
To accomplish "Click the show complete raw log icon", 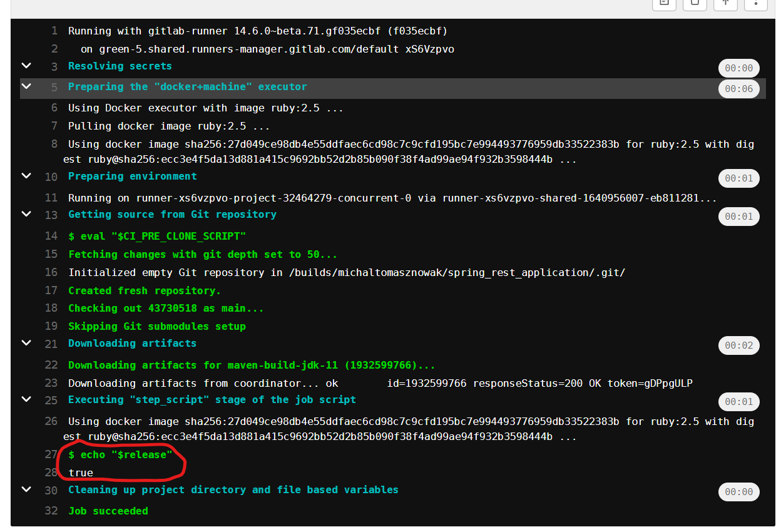I will click(664, 3).
